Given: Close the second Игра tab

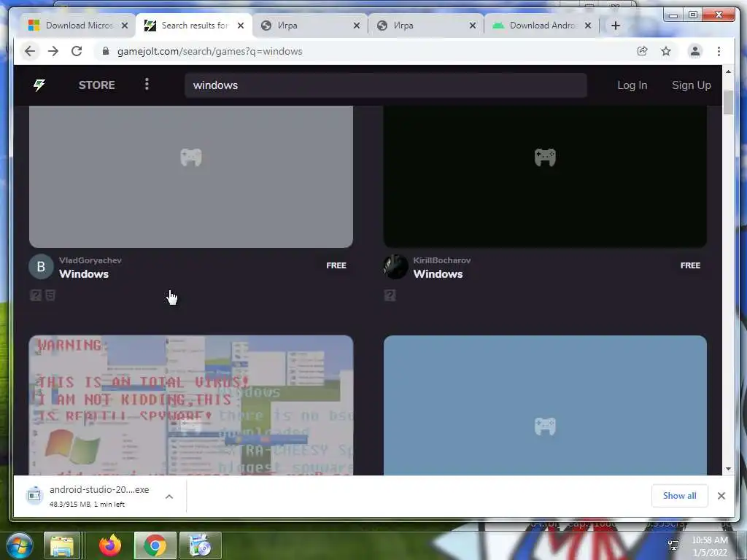Looking at the screenshot, I should 472,26.
